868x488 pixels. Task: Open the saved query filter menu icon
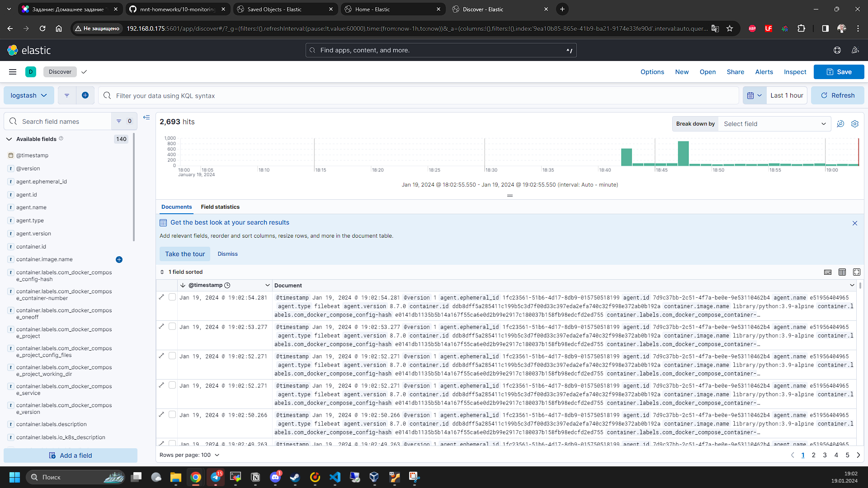67,95
